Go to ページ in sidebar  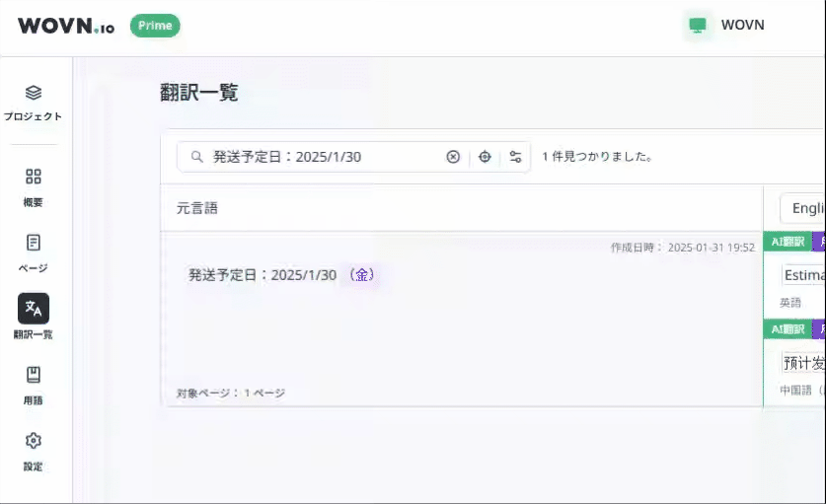pos(34,252)
